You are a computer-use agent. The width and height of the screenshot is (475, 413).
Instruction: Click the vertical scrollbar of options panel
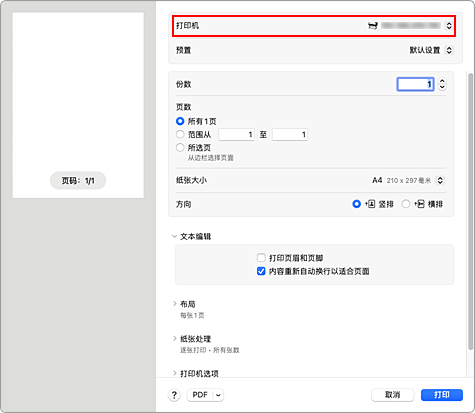[470, 211]
